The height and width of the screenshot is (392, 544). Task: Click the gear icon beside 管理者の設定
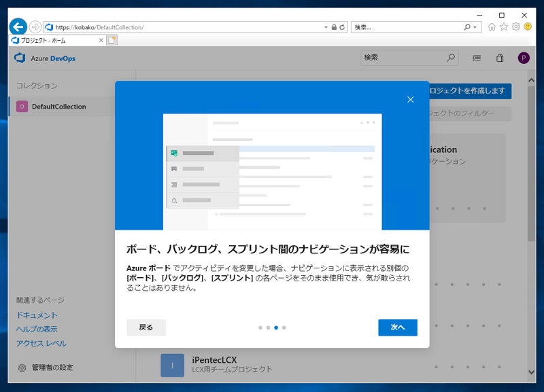(22, 368)
